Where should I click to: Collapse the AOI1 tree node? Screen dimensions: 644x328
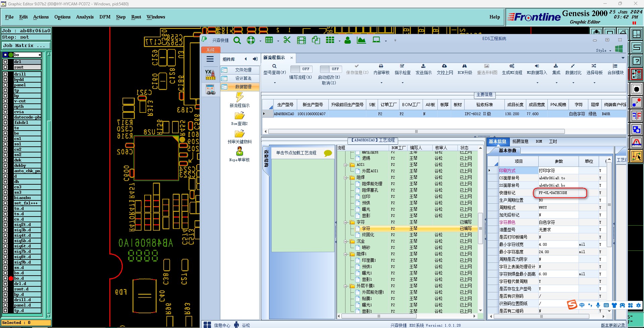click(x=345, y=165)
